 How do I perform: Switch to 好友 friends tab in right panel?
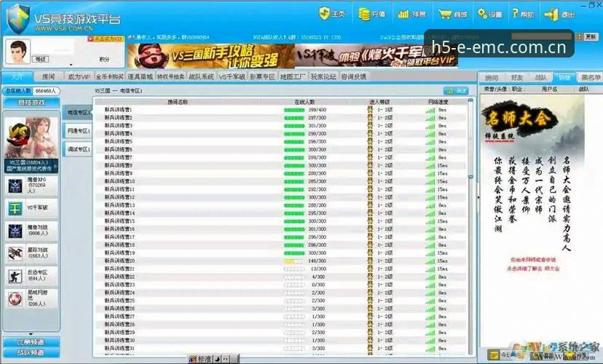pyautogui.click(x=516, y=78)
